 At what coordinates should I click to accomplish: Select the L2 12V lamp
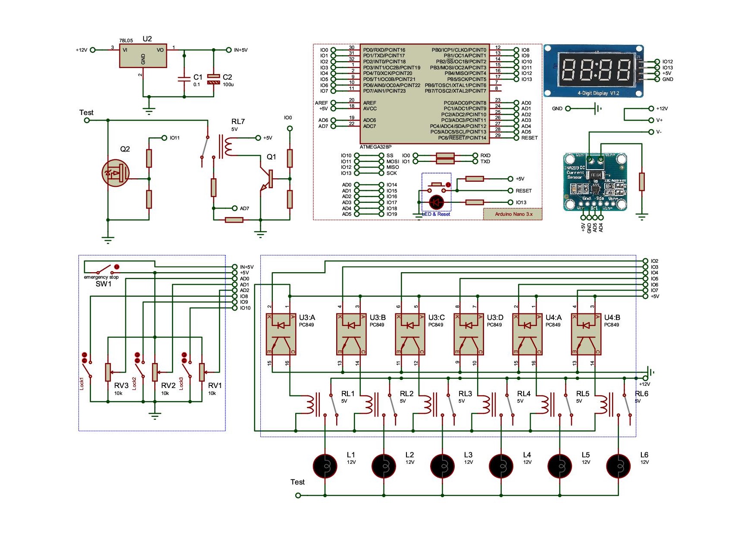coord(384,466)
